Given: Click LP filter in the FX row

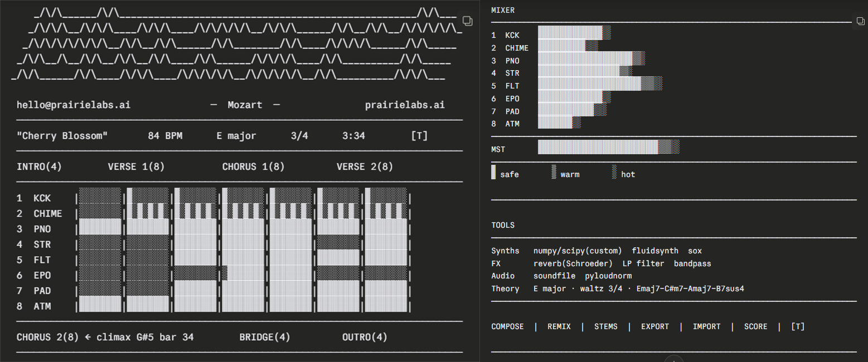Looking at the screenshot, I should point(643,263).
